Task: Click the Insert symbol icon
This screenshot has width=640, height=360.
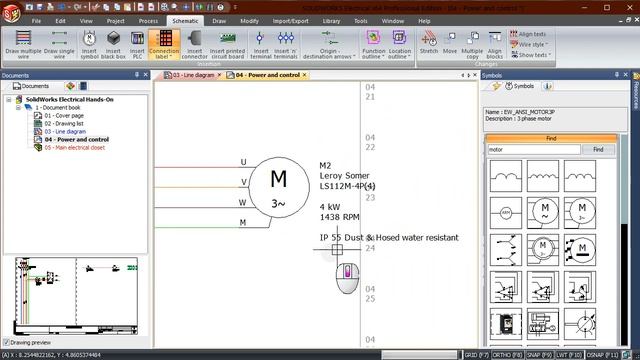Action: click(89, 44)
